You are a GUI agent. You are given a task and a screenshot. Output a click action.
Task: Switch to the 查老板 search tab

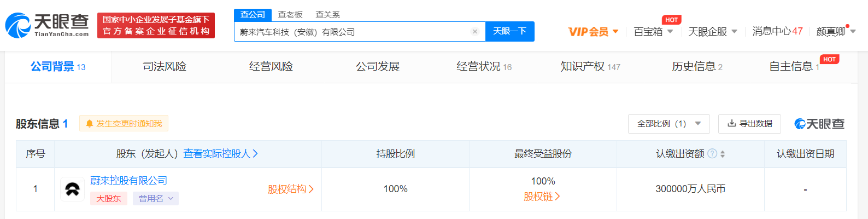point(290,15)
